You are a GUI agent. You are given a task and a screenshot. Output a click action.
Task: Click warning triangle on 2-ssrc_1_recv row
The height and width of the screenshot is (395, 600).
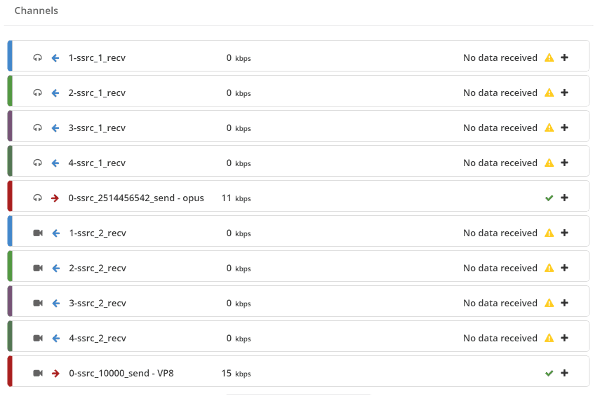coord(549,93)
